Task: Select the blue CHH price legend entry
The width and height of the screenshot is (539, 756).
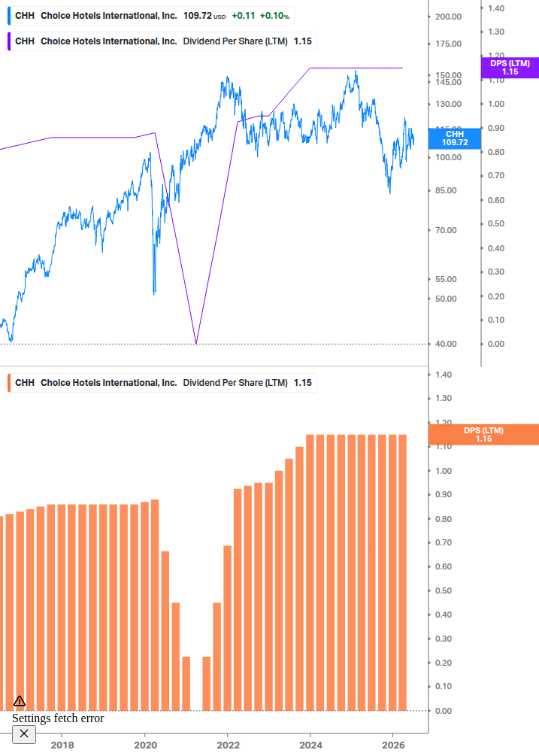Action: coord(151,16)
